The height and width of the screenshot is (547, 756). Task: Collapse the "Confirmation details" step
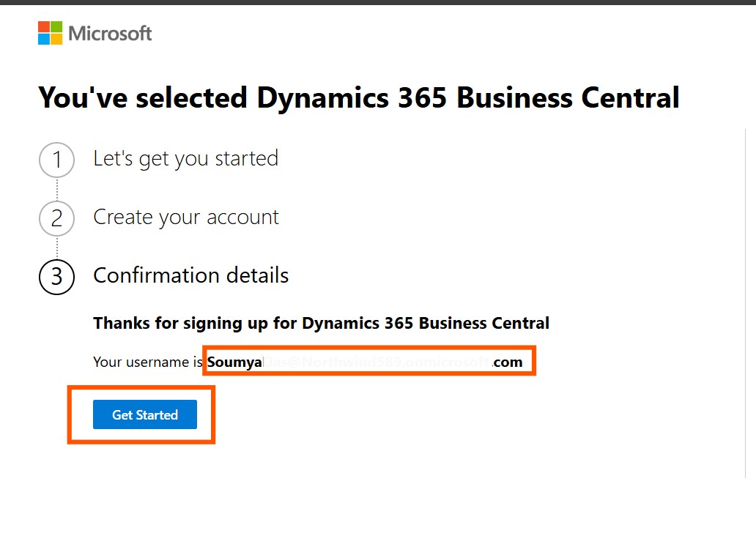point(190,276)
